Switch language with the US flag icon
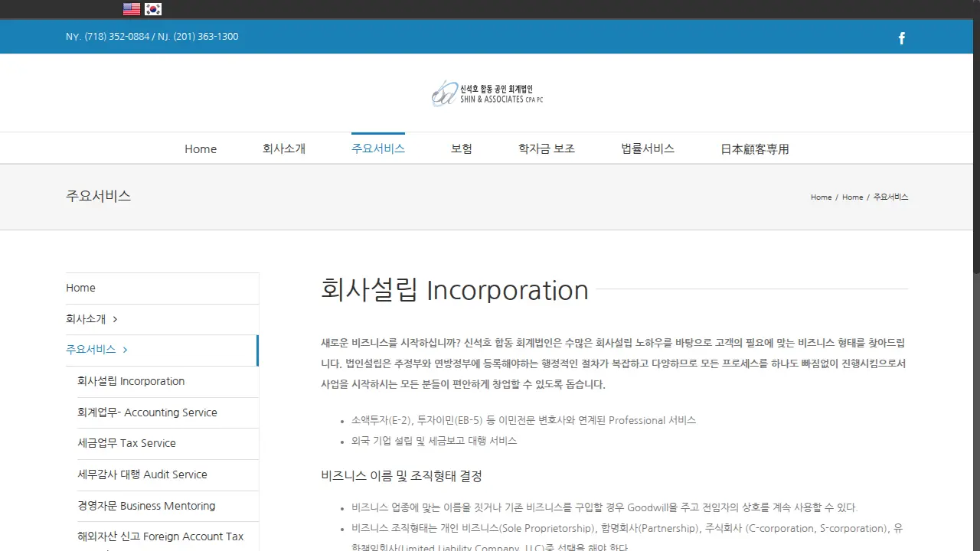980x551 pixels. click(132, 9)
